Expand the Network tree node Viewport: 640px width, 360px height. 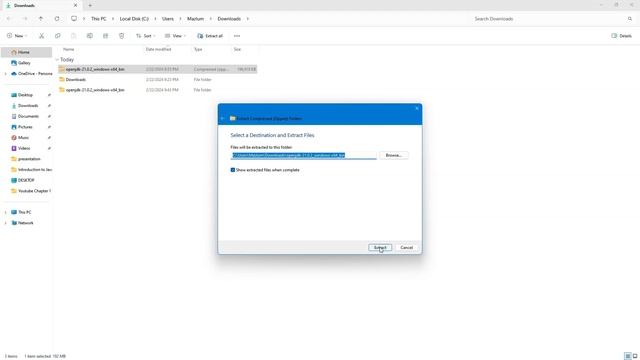[6, 223]
